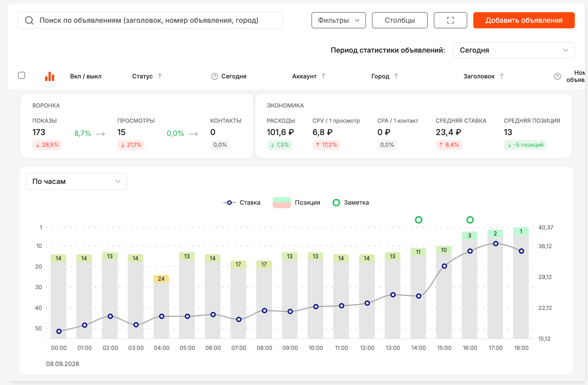The width and height of the screenshot is (588, 385).
Task: Click the date 08.09.2026 below chart
Action: (63, 364)
